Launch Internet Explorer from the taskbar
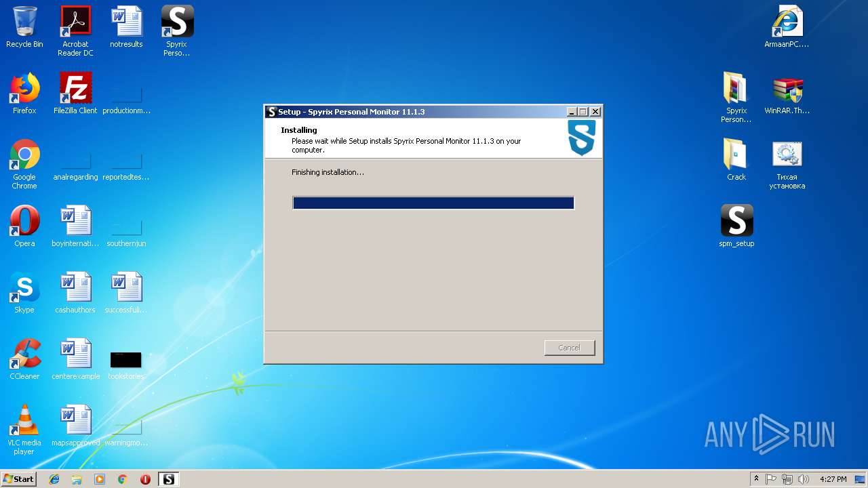868x488 pixels. click(x=54, y=479)
